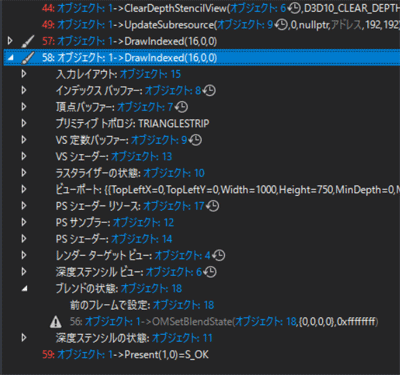Expand the 入力レイアウト node

[24, 74]
